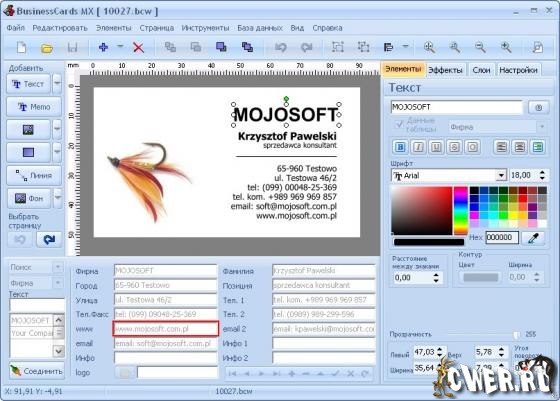Toggle the Данные таблицы checkbox

pos(399,125)
